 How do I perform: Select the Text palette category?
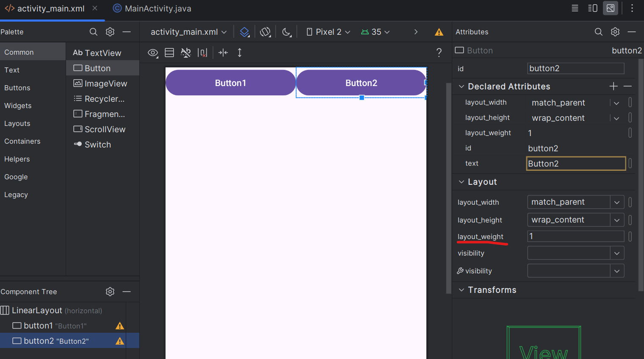33,70
